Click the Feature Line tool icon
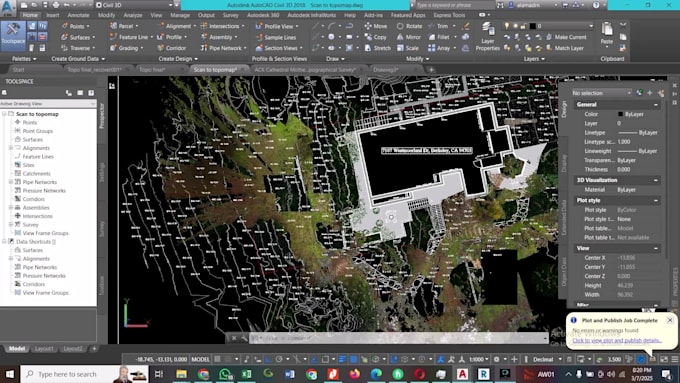The image size is (680, 383). 113,37
